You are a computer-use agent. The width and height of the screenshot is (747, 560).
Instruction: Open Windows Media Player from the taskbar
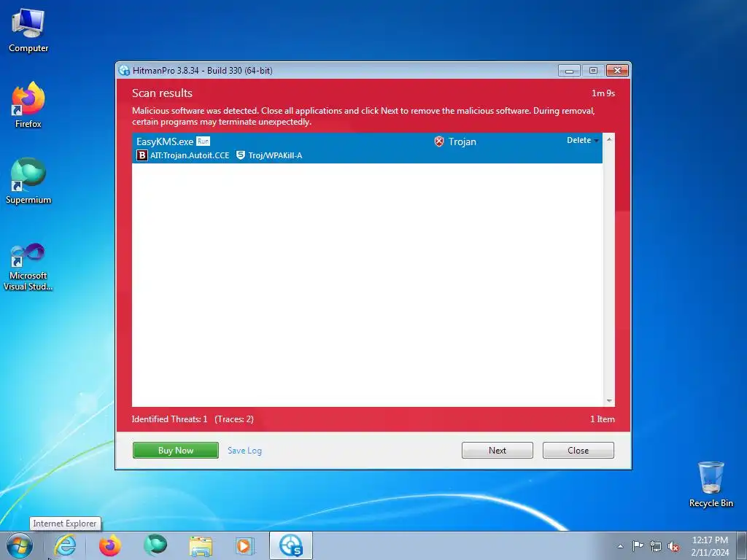click(x=246, y=545)
